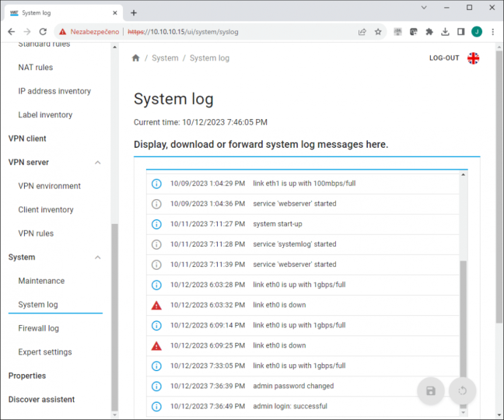Close the System log browser tab
Screen dimensions: 504x420
click(115, 13)
